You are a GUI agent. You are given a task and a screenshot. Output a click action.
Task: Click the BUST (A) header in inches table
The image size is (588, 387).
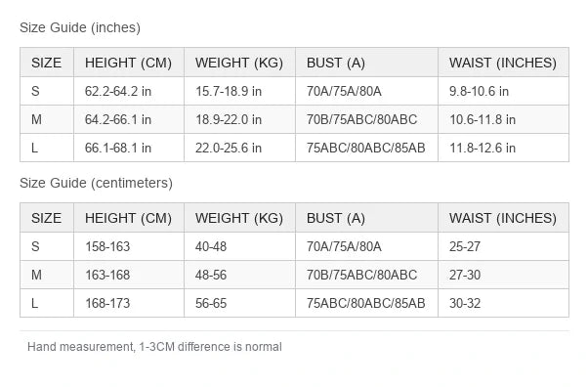point(366,63)
